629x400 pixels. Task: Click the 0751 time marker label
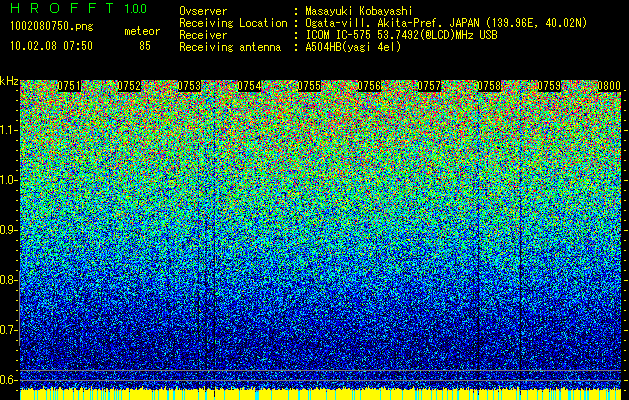pos(69,86)
